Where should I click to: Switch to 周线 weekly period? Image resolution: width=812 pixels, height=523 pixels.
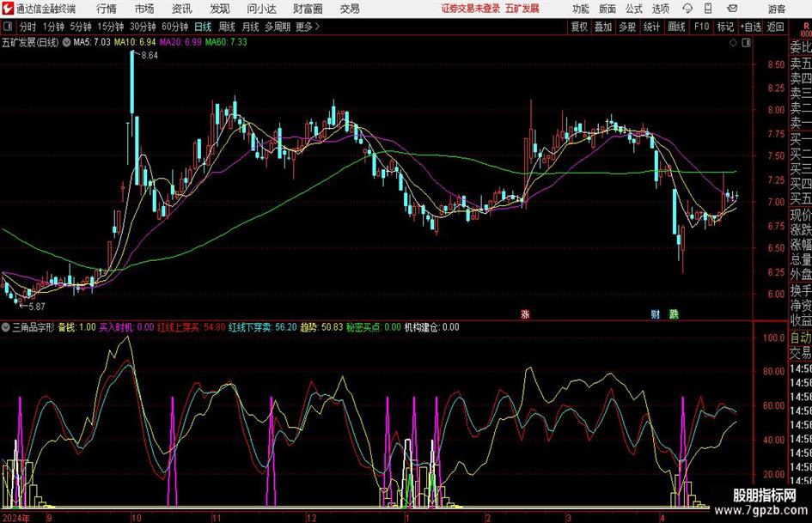pyautogui.click(x=226, y=27)
